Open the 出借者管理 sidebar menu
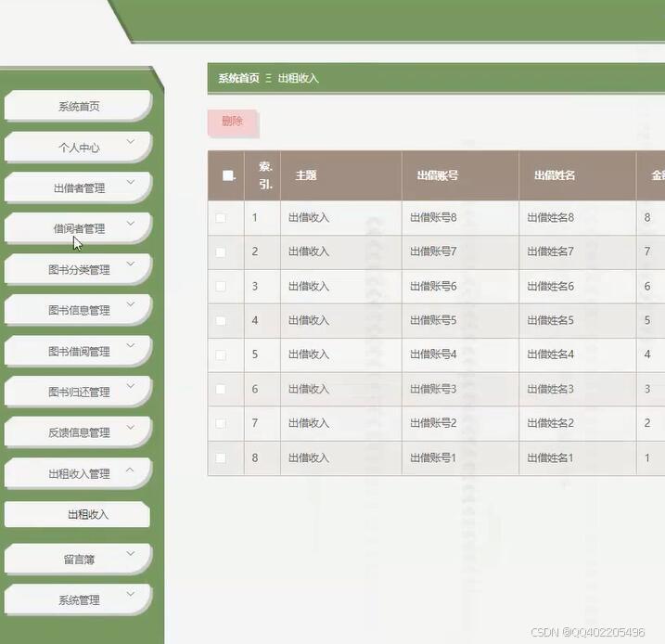 78,188
